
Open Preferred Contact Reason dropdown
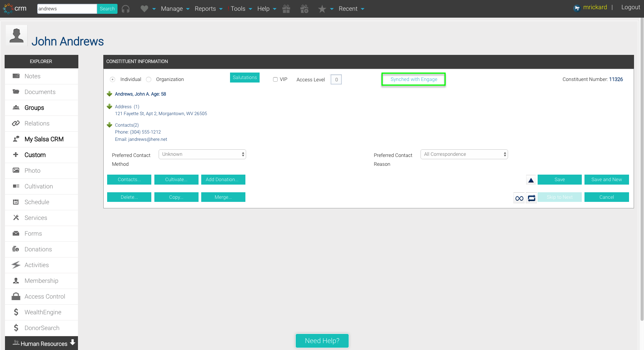tap(464, 154)
